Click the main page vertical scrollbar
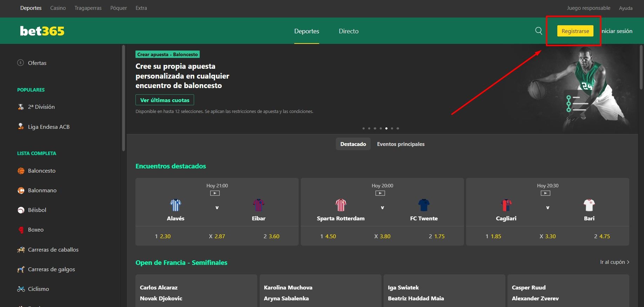 click(x=642, y=67)
